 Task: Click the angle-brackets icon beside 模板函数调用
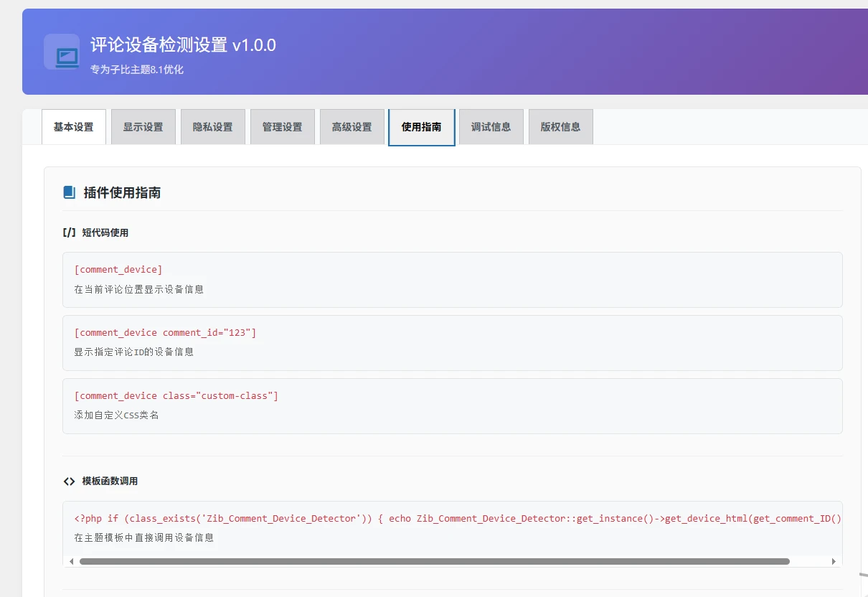(x=69, y=481)
